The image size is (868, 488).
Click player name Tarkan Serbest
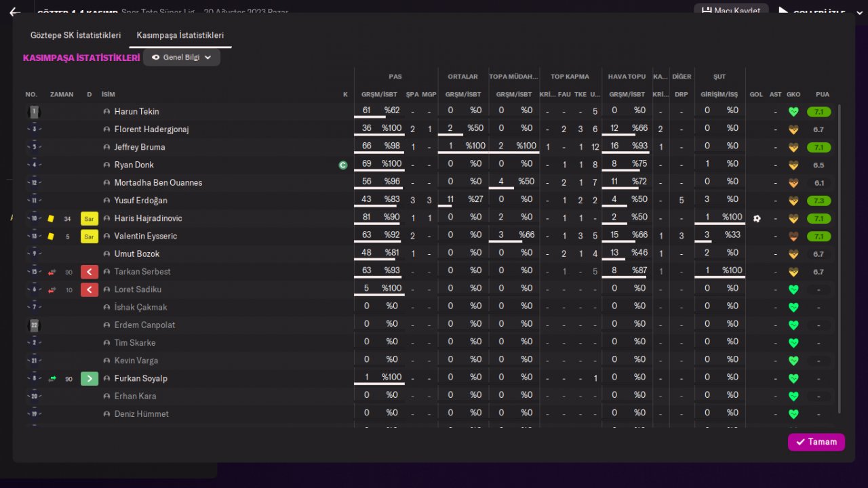click(x=142, y=272)
